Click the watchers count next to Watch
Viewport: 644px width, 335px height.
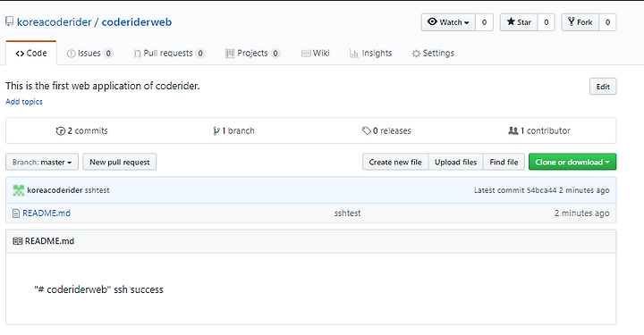point(484,22)
